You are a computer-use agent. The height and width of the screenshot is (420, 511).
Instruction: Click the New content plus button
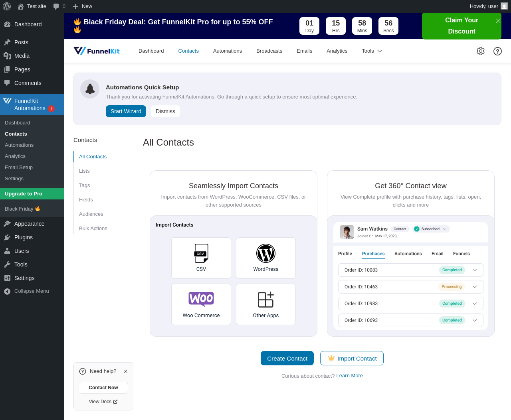pos(83,6)
